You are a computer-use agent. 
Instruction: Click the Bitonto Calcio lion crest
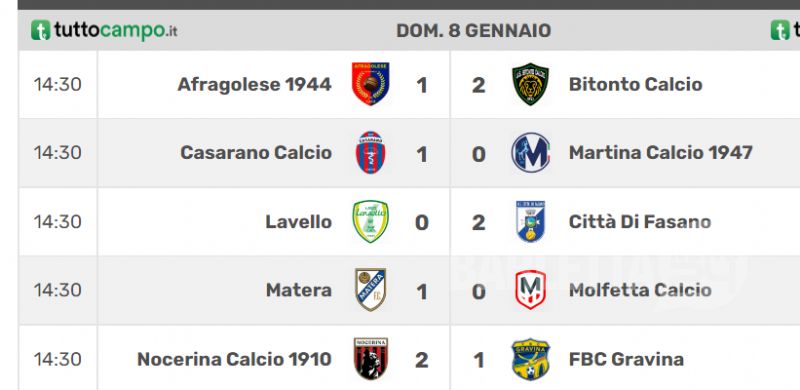(531, 84)
